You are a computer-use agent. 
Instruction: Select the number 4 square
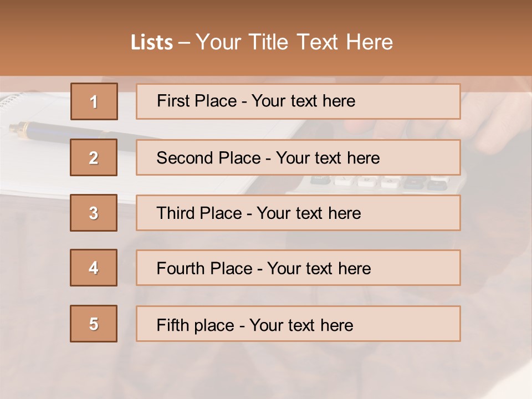coord(94,268)
